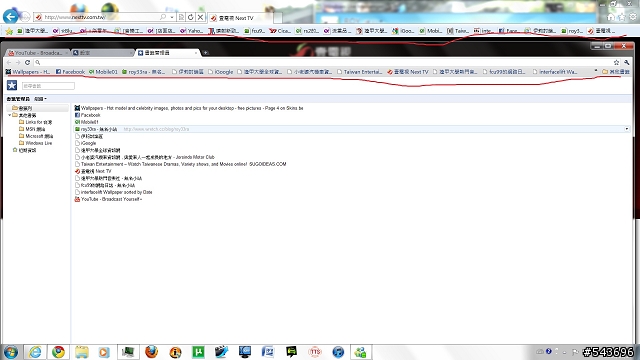Click bookmark manager search box
The width and height of the screenshot is (640, 360).
pos(48,86)
